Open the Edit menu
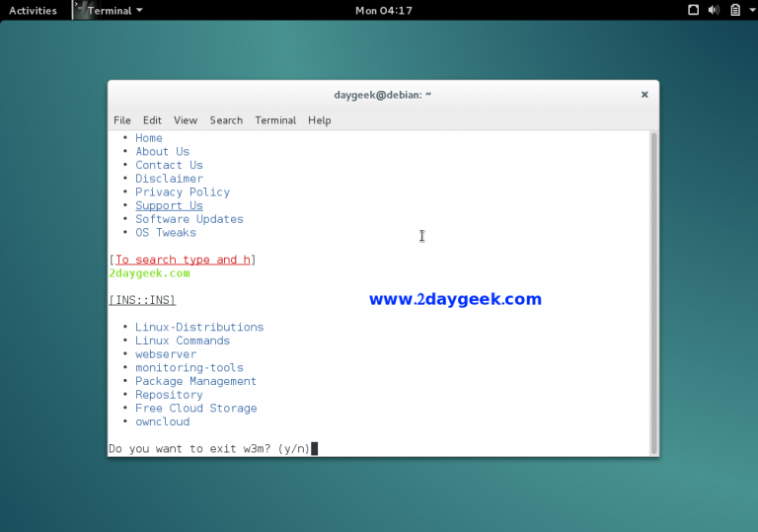Viewport: 758px width, 532px height. point(152,120)
